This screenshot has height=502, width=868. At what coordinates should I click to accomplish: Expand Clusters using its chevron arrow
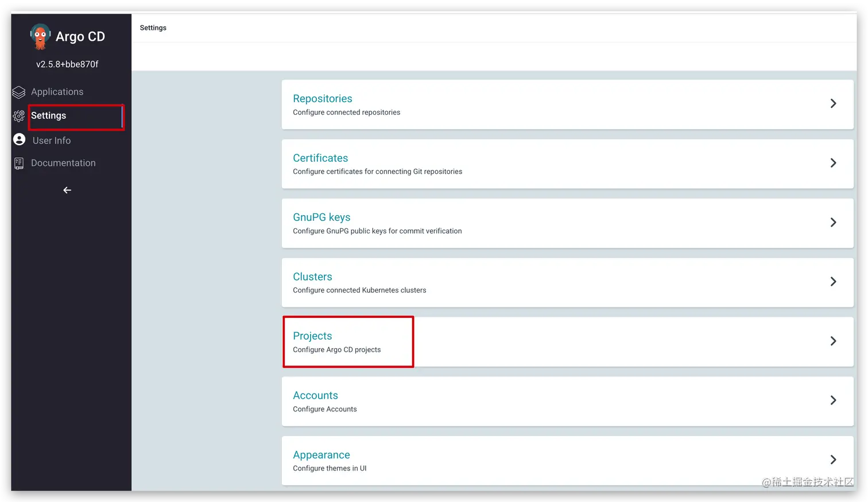pos(833,282)
